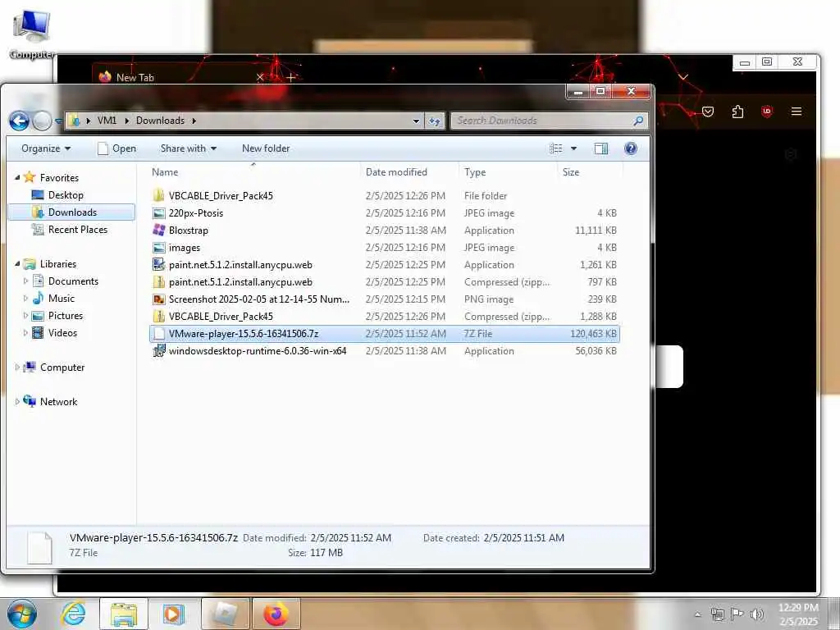This screenshot has width=840, height=630.
Task: Close the New Tab in Firefox
Action: click(260, 77)
